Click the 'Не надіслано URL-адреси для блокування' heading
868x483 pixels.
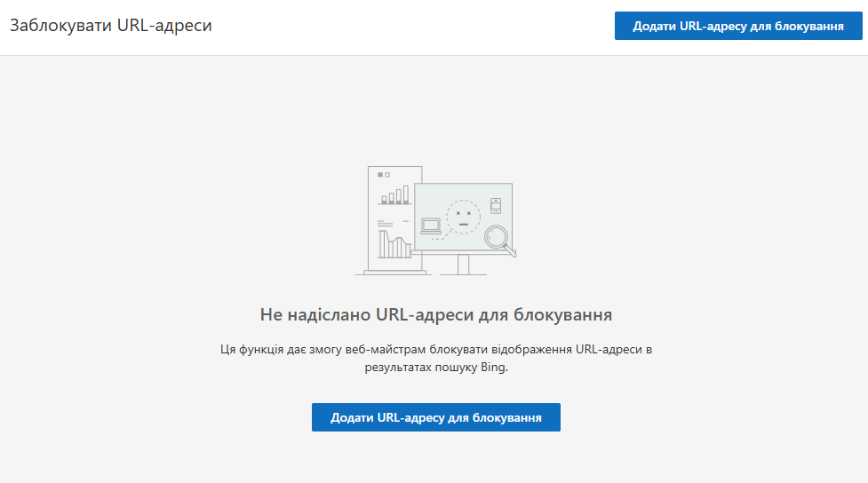pyautogui.click(x=435, y=314)
